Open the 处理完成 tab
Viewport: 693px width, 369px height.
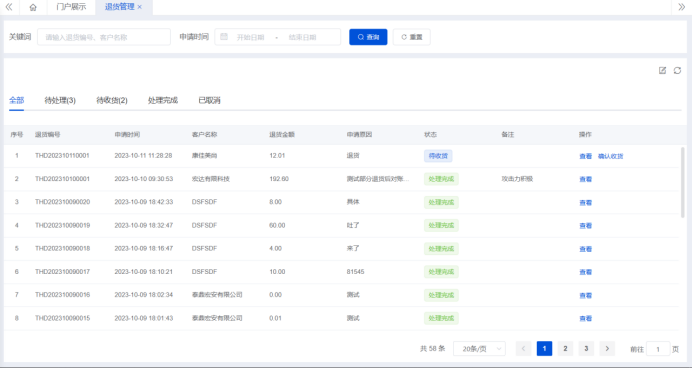click(x=163, y=100)
